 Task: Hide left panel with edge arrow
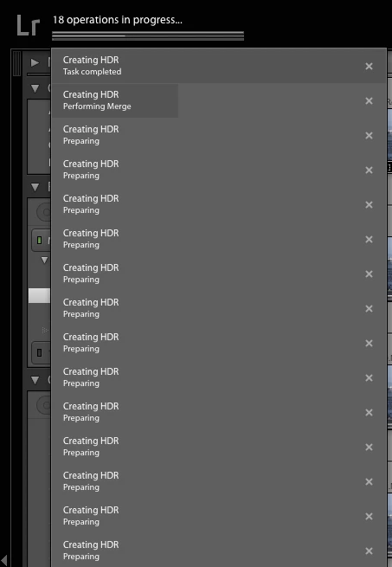[4, 560]
